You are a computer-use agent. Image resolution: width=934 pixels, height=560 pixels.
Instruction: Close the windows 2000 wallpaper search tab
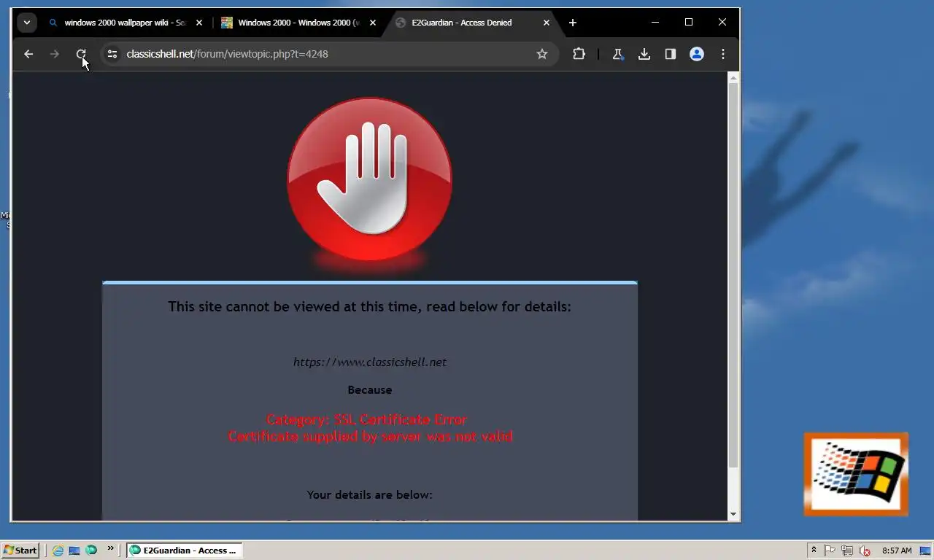click(199, 23)
